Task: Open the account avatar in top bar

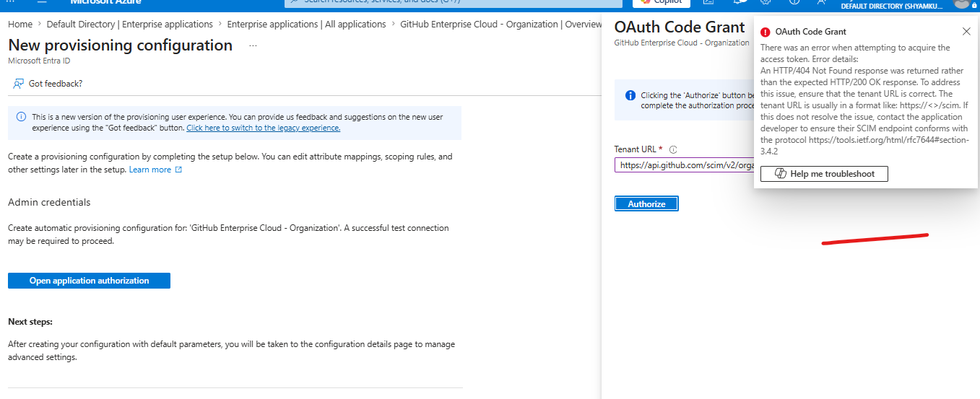Action: pos(962,3)
